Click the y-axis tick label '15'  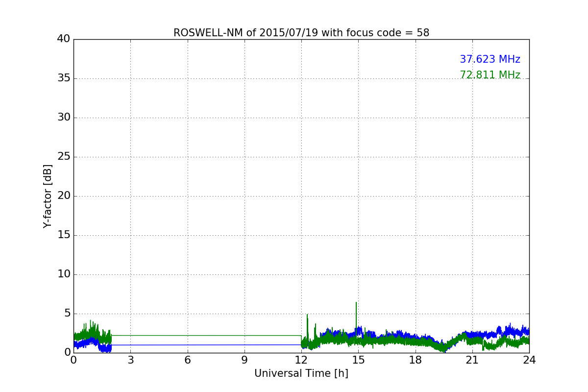point(64,235)
